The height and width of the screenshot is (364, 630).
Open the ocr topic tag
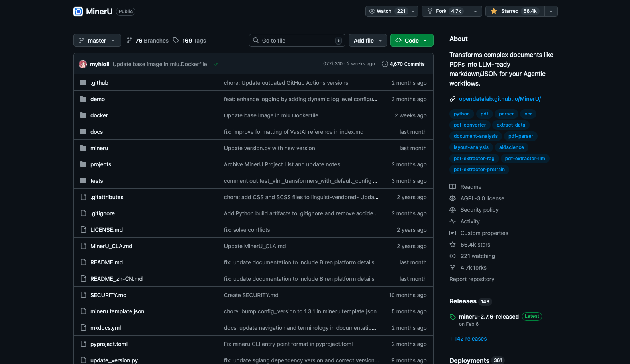(528, 114)
